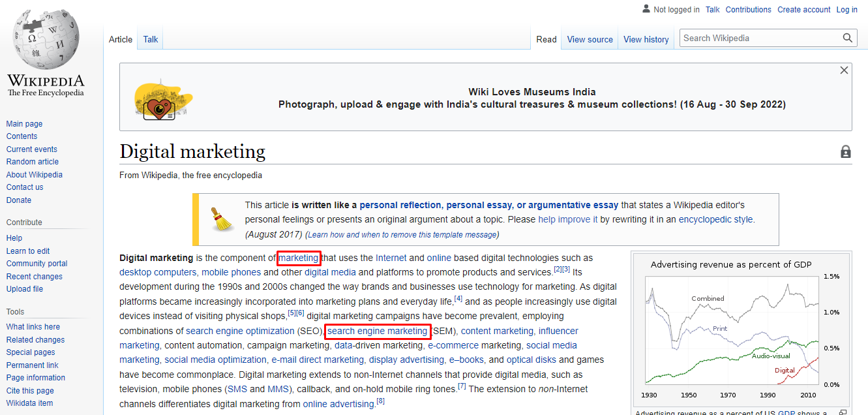868x415 pixels.
Task: Go to Main page in sidebar
Action: coord(24,124)
